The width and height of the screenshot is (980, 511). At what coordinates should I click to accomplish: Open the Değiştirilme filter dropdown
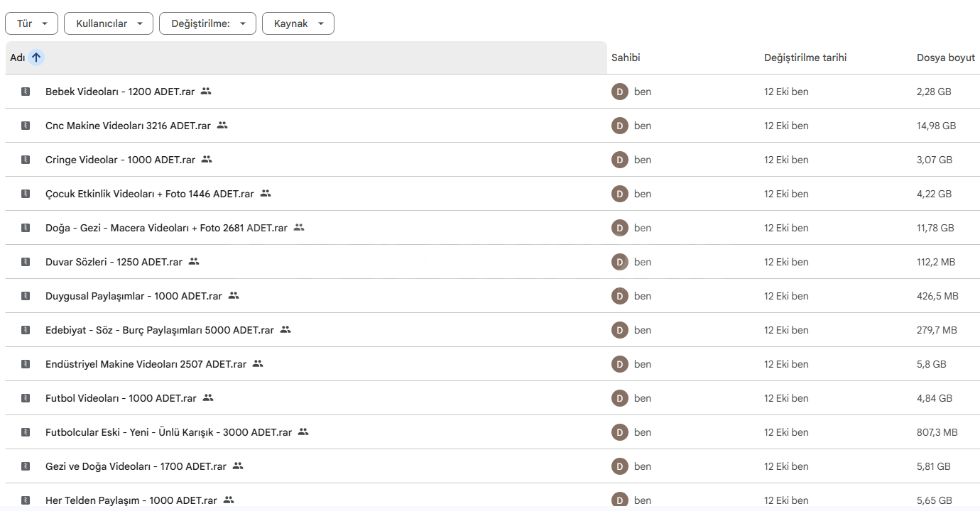coord(207,23)
